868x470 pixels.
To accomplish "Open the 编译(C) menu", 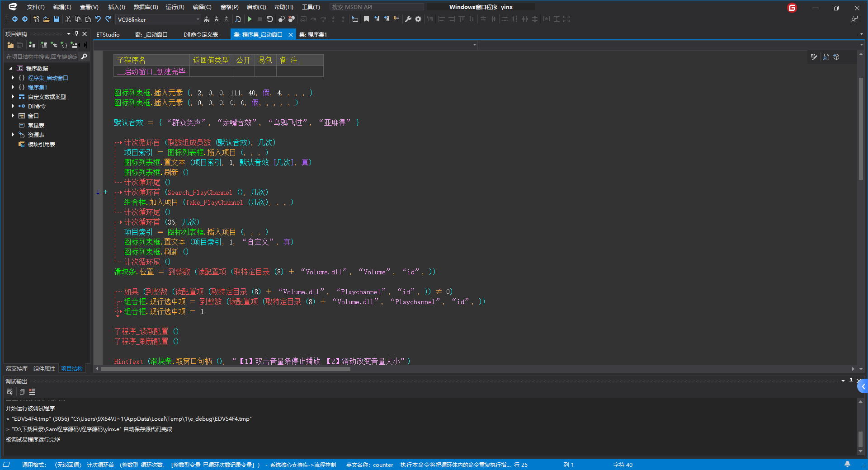I will point(202,7).
